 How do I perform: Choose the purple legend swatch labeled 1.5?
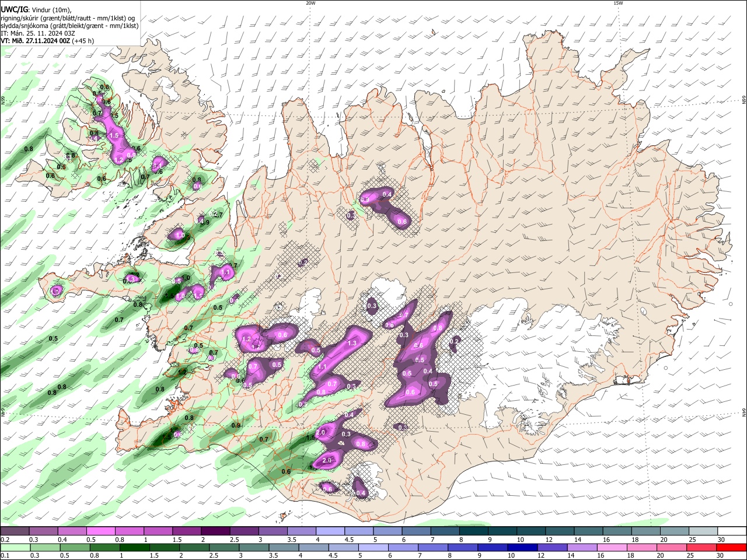[x=186, y=531]
